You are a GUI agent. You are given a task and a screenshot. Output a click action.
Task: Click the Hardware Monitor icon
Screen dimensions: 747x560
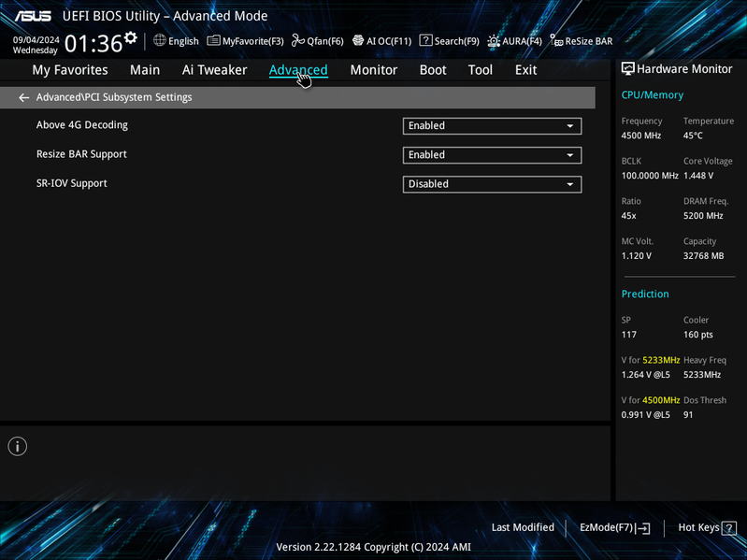point(627,69)
